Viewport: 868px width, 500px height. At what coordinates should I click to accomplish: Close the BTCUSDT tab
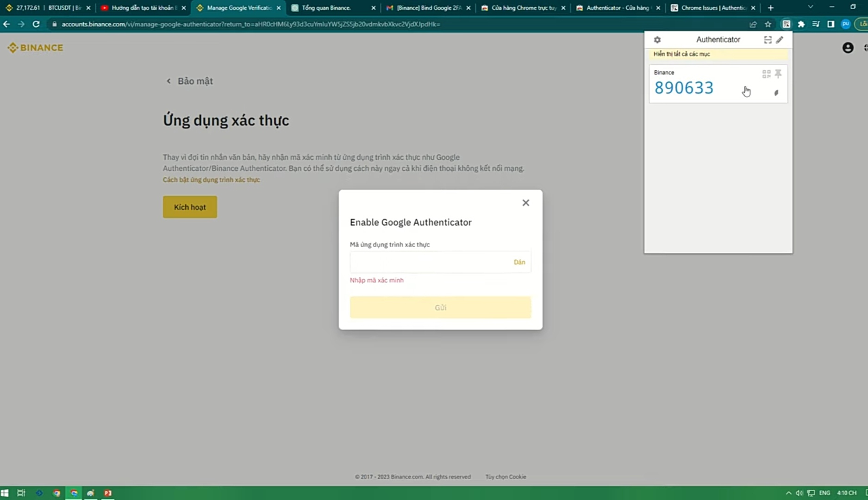point(88,8)
